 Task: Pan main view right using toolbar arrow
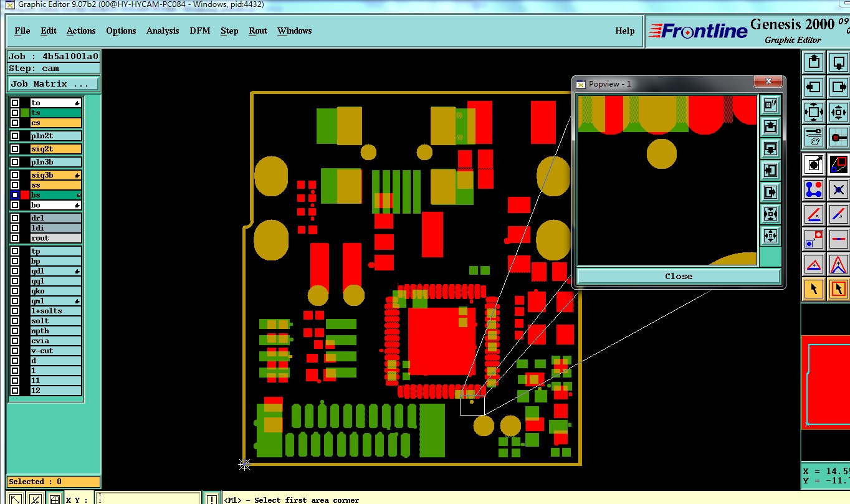[839, 87]
